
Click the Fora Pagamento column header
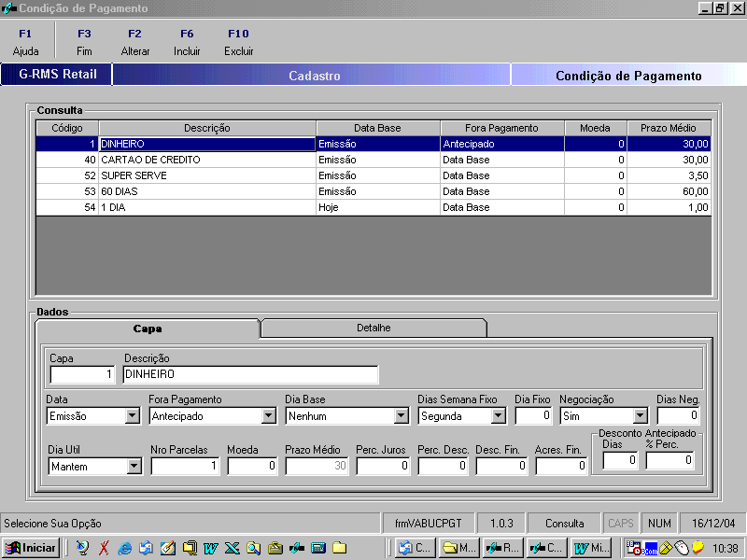tap(502, 128)
